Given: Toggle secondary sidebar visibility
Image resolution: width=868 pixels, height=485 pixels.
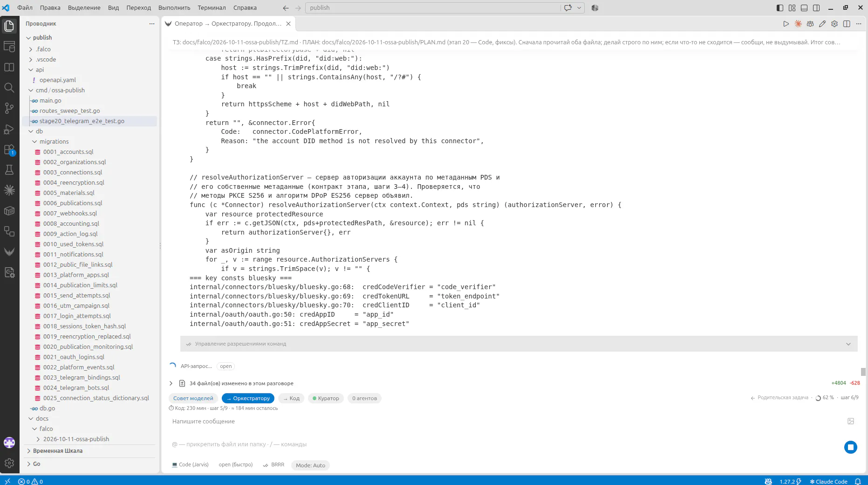Looking at the screenshot, I should (816, 8).
